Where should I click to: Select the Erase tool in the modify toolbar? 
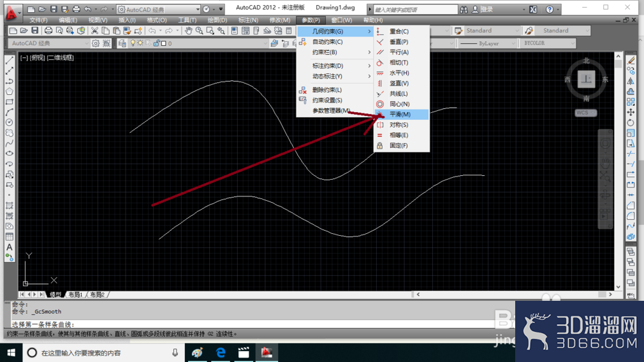click(x=631, y=61)
